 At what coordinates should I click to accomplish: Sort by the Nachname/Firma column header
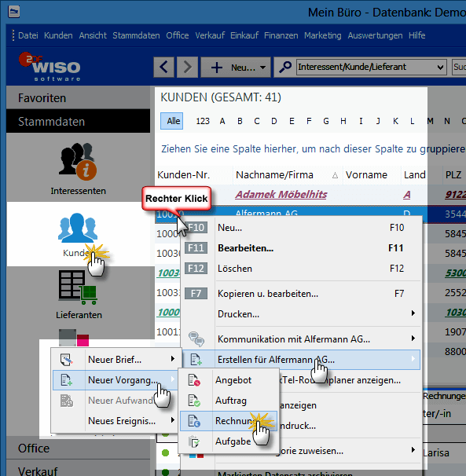[288, 175]
